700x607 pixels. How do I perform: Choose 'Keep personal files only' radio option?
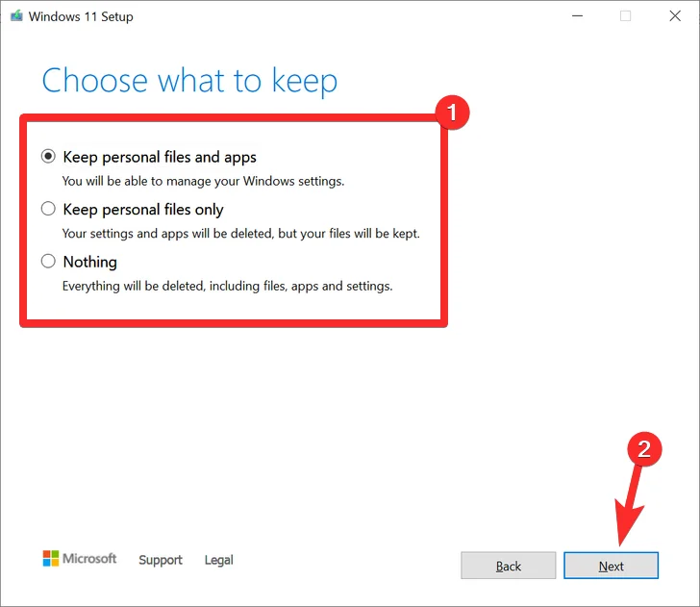point(48,209)
